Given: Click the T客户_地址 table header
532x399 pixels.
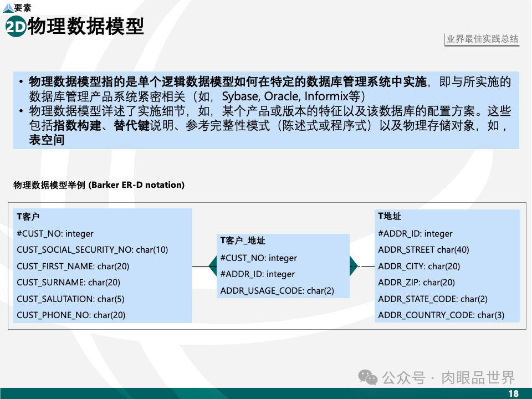Looking at the screenshot, I should click(x=243, y=241).
